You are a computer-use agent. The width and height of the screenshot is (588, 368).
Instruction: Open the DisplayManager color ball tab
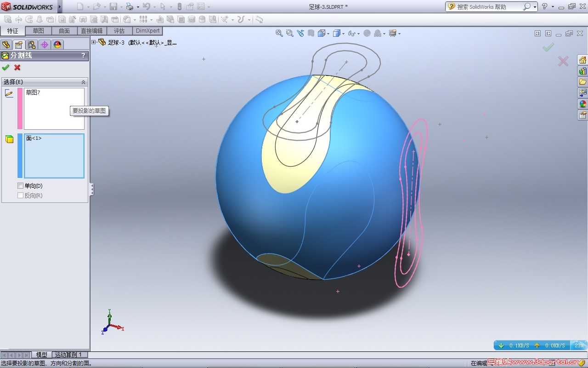click(x=57, y=45)
